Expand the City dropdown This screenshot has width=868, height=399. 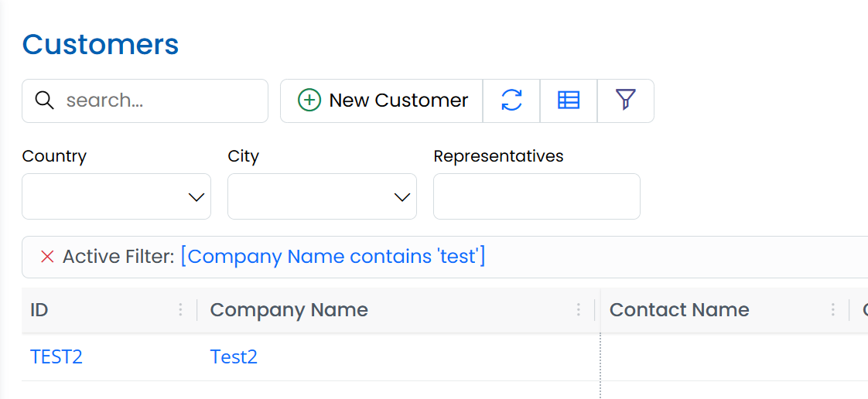pyautogui.click(x=323, y=196)
